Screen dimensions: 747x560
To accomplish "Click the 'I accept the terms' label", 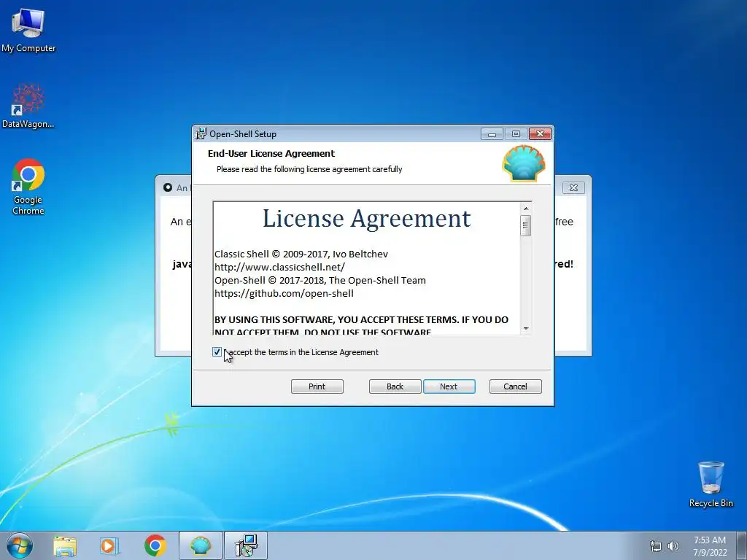I will [301, 352].
